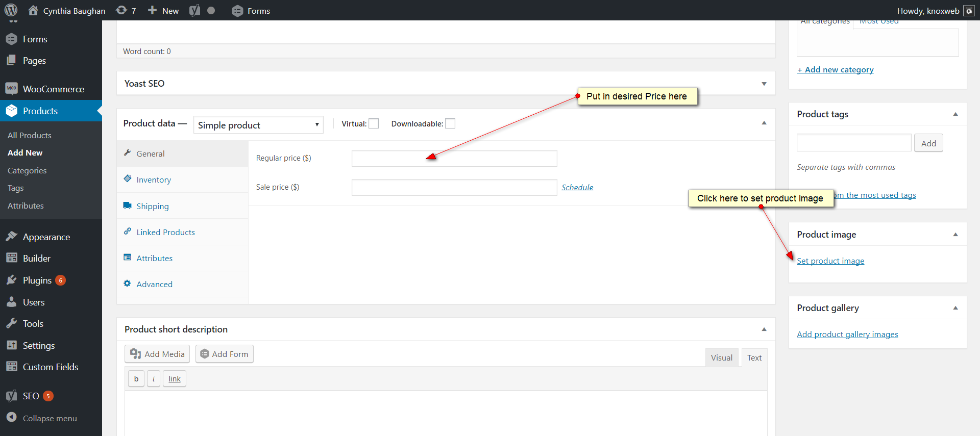Click the Schedule sale price link

577,187
